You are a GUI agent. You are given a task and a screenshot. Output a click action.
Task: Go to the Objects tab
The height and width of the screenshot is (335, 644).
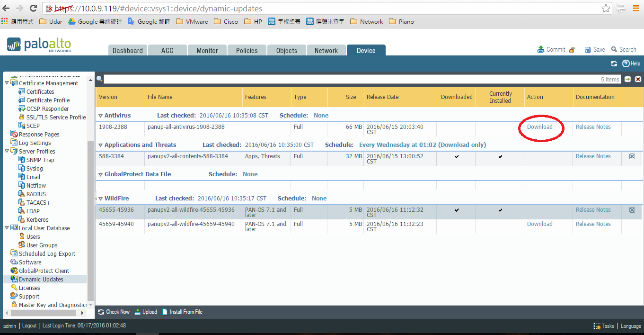(x=287, y=50)
